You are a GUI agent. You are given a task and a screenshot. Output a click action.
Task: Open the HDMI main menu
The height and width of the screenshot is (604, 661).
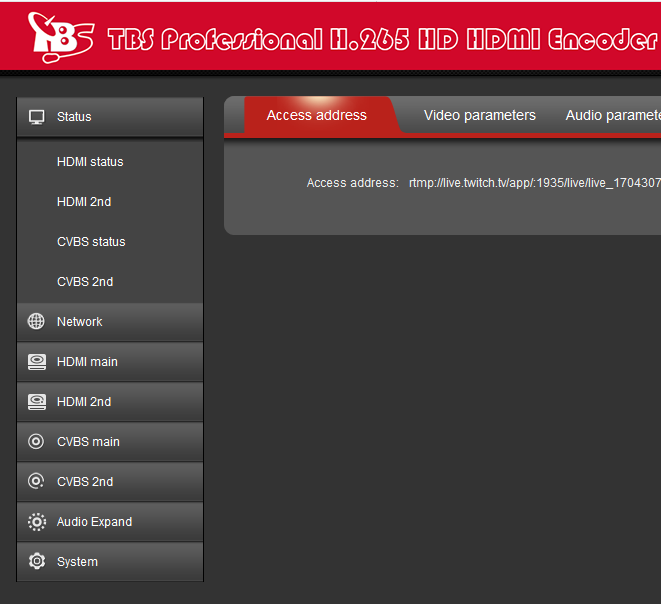point(110,362)
